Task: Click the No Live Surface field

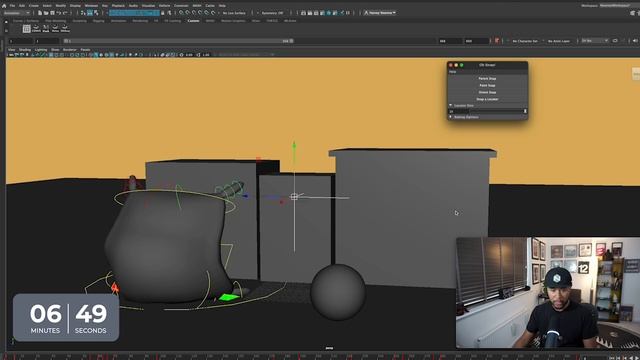Action: tap(234, 13)
